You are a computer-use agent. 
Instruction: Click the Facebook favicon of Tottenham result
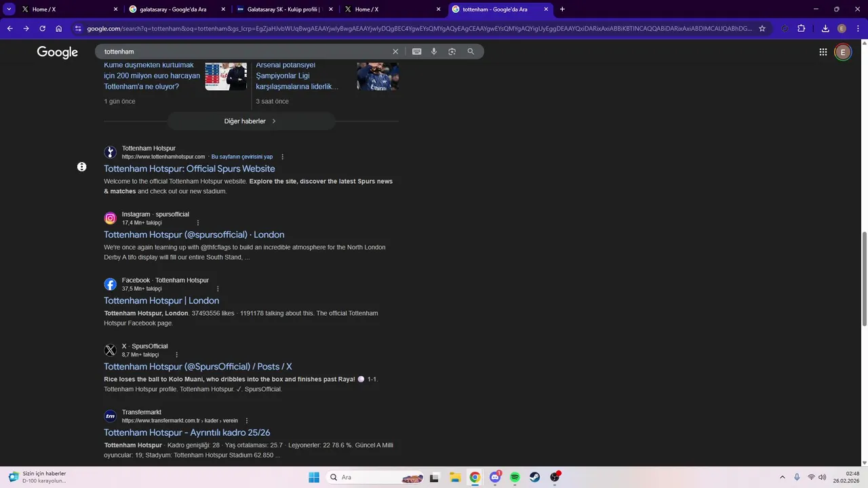click(110, 284)
